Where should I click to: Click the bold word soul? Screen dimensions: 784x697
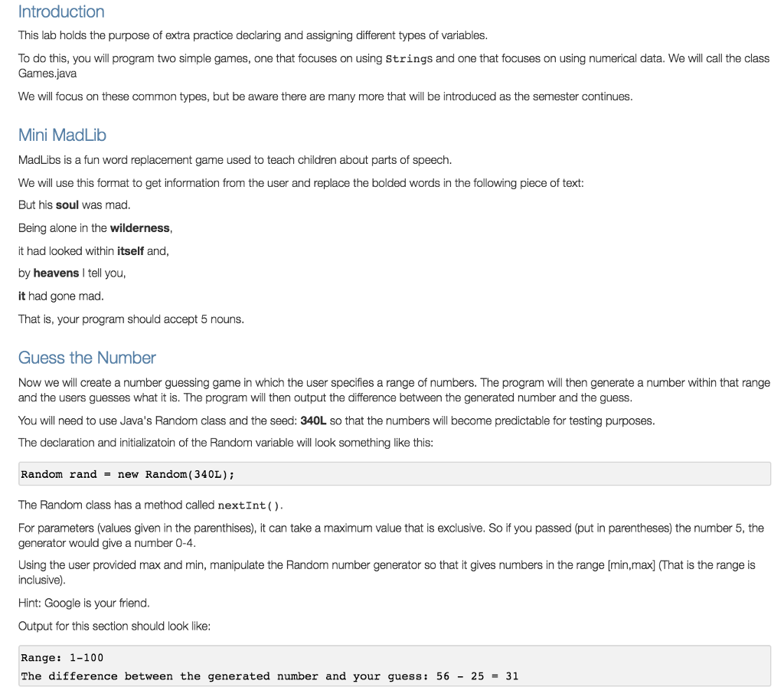[67, 205]
